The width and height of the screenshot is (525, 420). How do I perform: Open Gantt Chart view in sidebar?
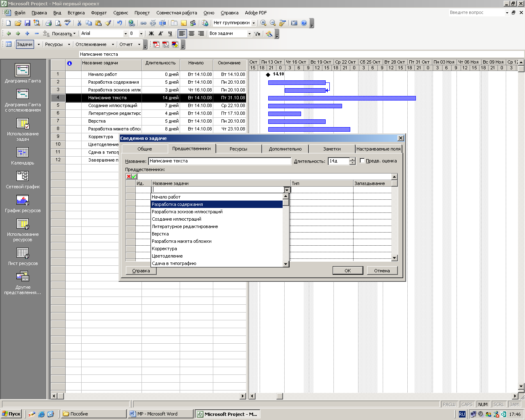pyautogui.click(x=23, y=73)
